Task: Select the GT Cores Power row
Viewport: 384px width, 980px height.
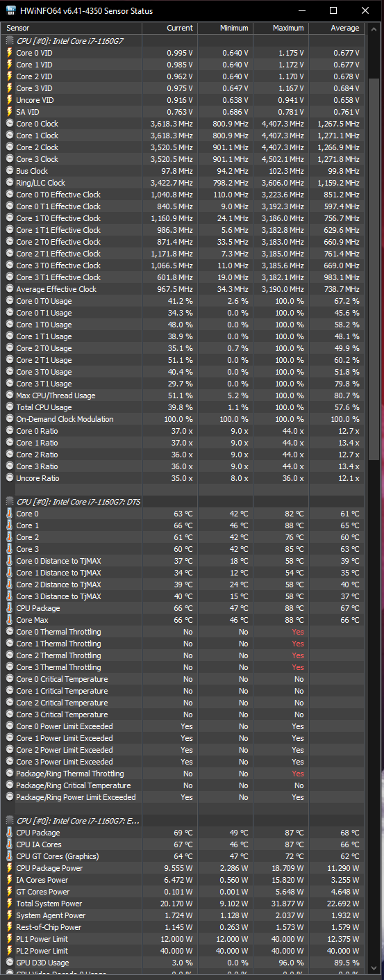Action: click(x=183, y=892)
